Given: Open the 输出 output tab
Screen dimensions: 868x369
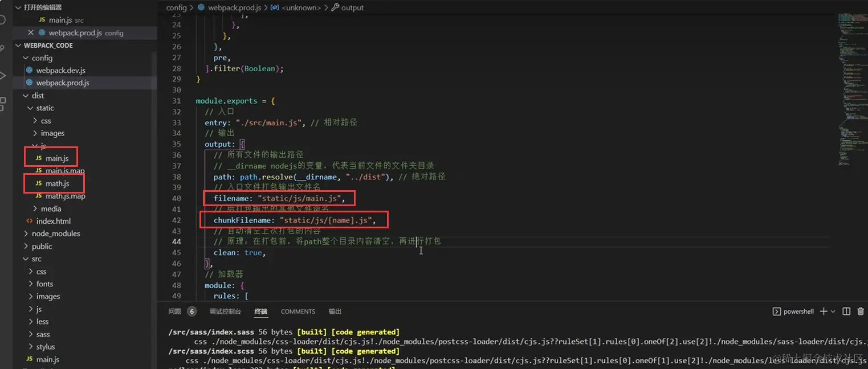Looking at the screenshot, I should (335, 311).
